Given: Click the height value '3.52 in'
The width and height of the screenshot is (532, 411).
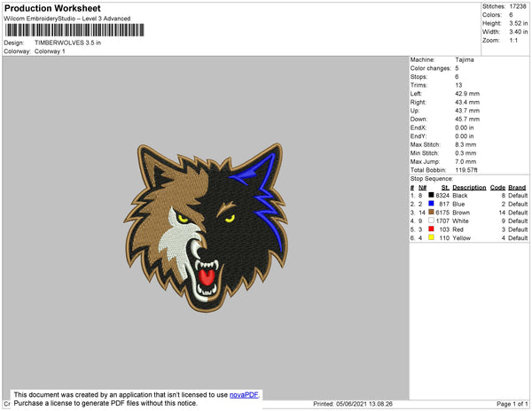Looking at the screenshot, I should tap(518, 23).
